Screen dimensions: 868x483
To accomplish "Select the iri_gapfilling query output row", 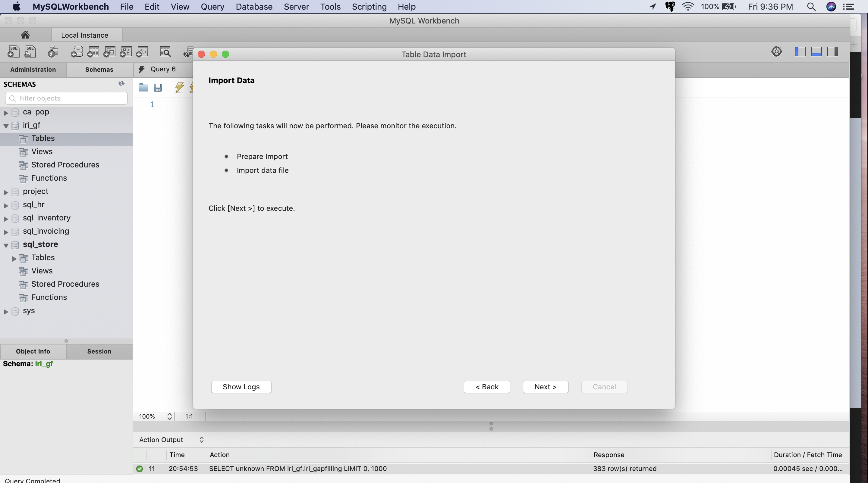I will pos(491,468).
